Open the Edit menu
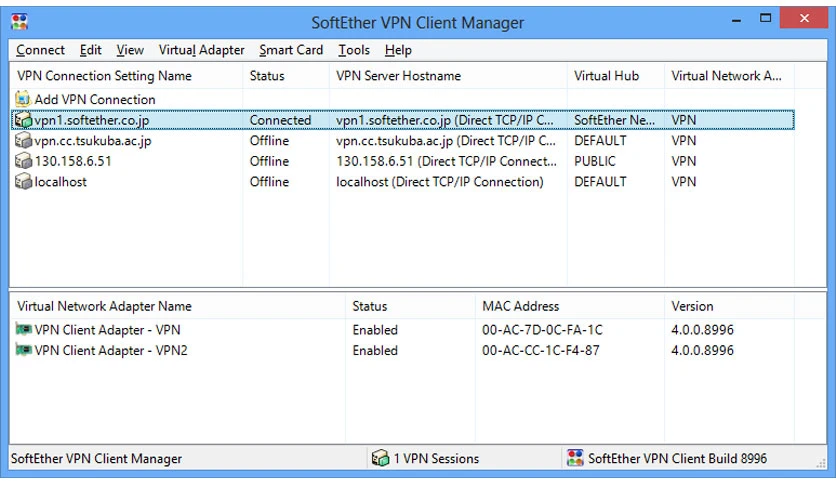This screenshot has width=836, height=484. tap(90, 50)
